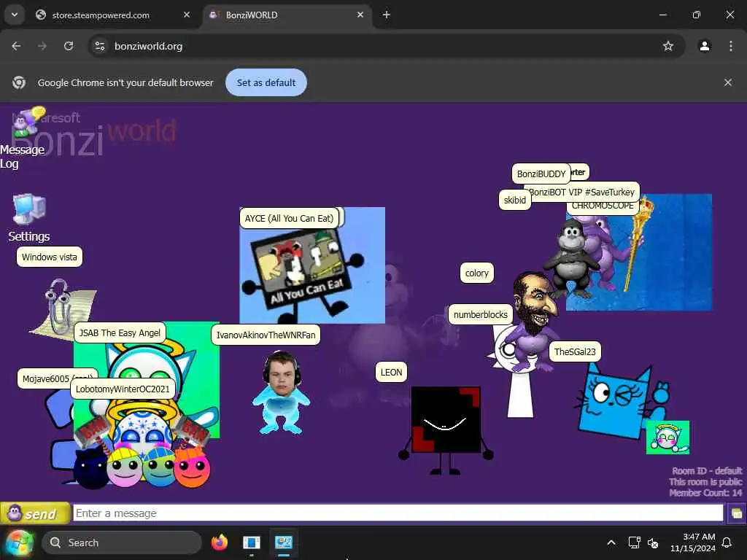Click the icon beside the message box
Screen dimensions: 747x560
click(736, 513)
